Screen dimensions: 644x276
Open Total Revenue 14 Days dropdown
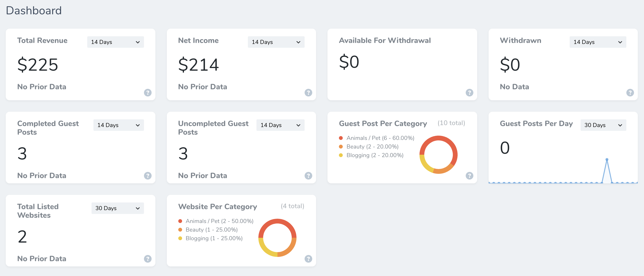point(116,42)
